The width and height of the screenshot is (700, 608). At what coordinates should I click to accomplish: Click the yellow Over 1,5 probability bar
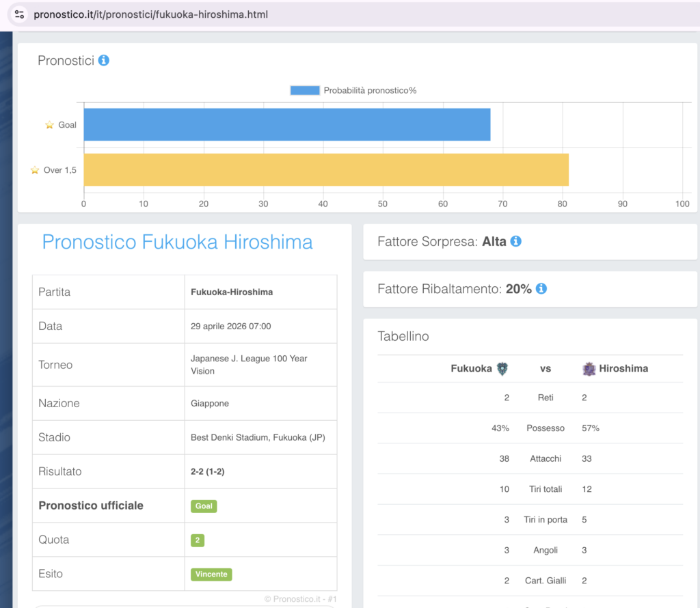click(326, 169)
